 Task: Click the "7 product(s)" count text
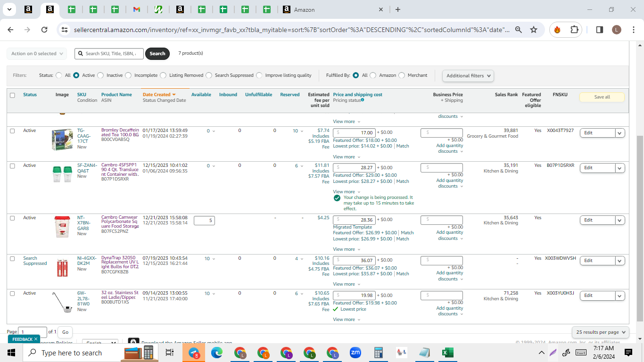(x=190, y=53)
